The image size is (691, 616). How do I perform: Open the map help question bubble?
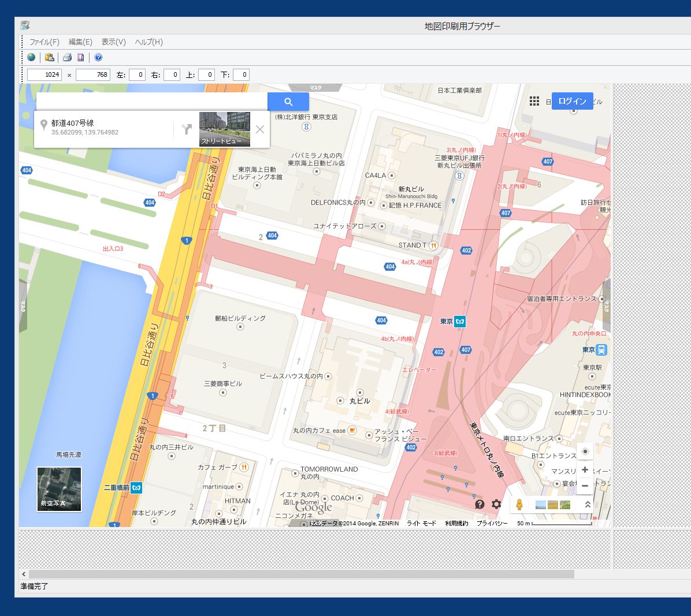480,504
